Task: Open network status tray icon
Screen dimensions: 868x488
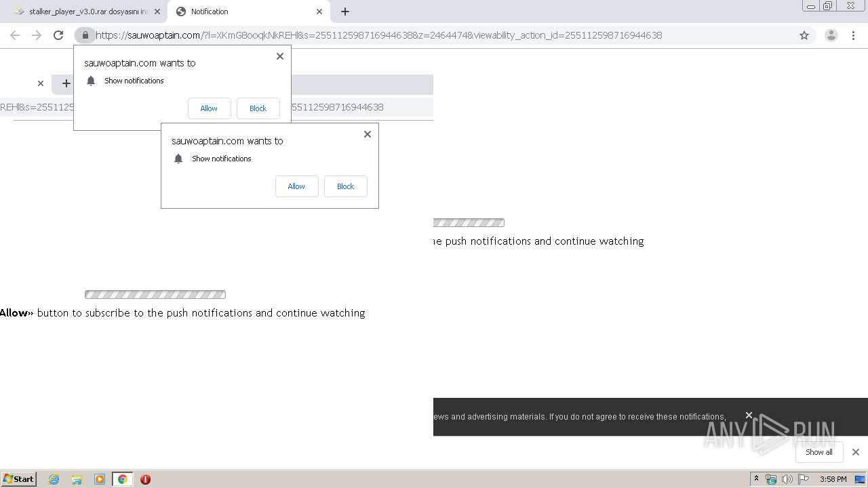Action: [x=771, y=479]
